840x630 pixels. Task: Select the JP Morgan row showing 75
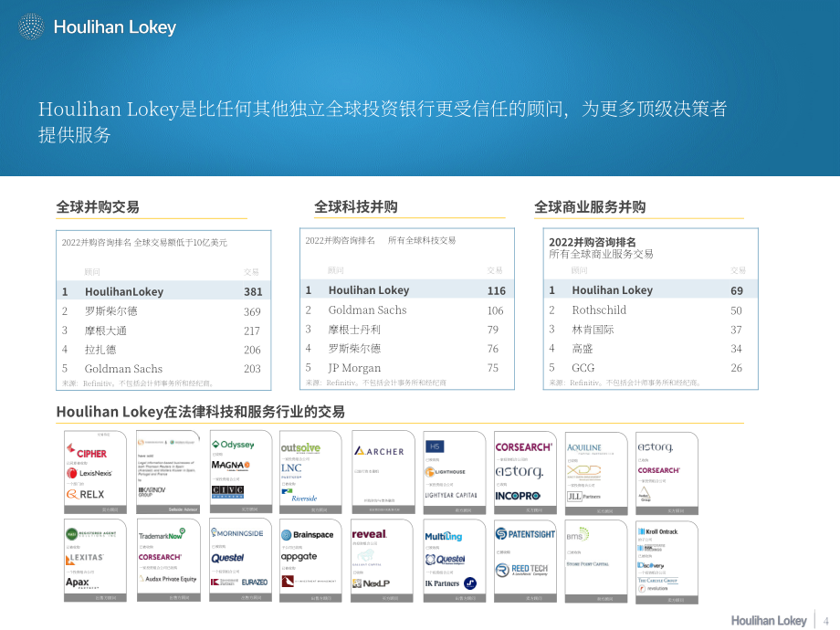point(407,368)
